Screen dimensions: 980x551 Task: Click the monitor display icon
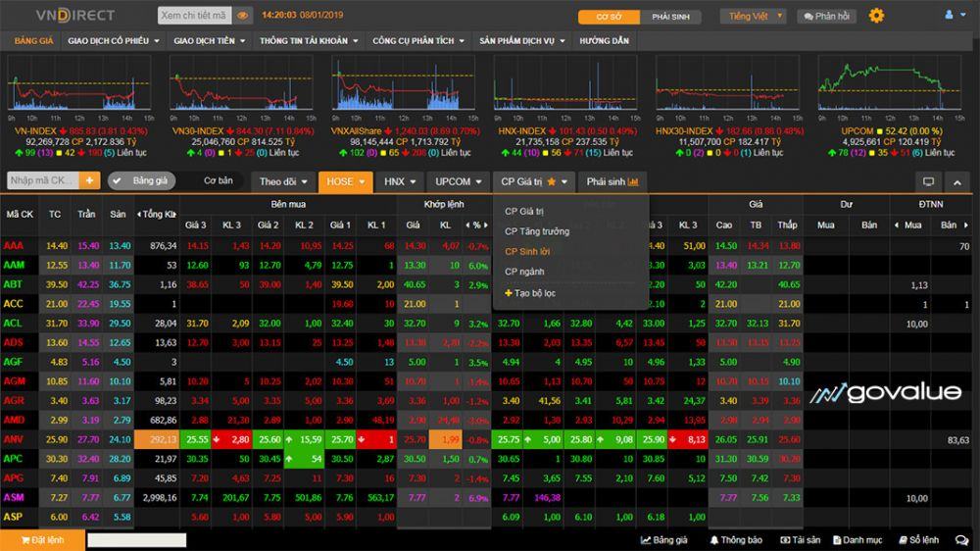coord(928,181)
